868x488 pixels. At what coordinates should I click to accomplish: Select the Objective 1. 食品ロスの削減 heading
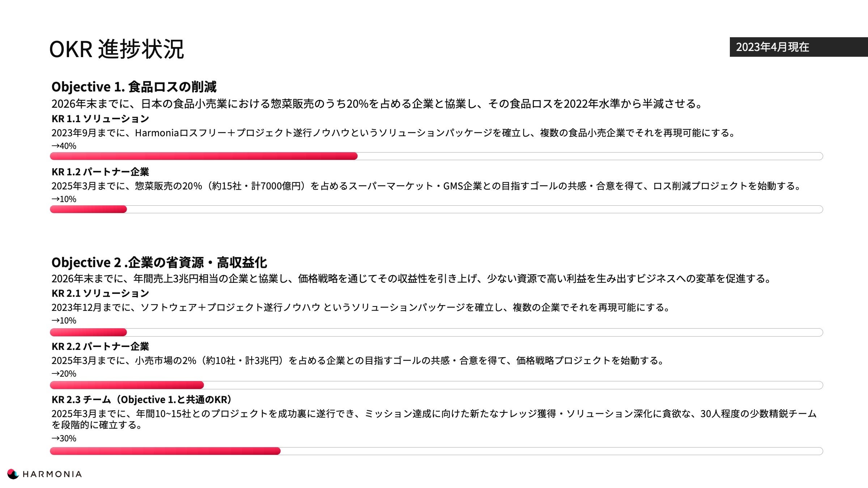(x=134, y=87)
